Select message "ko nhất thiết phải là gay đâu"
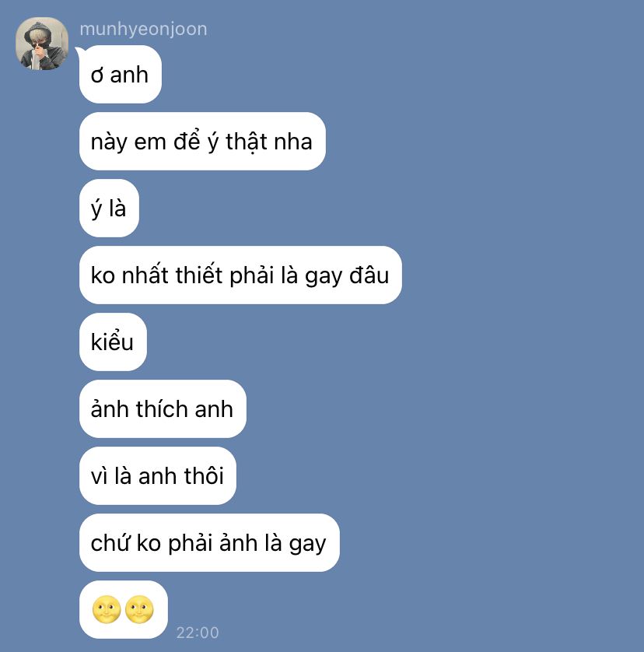This screenshot has width=644, height=652. tap(240, 275)
